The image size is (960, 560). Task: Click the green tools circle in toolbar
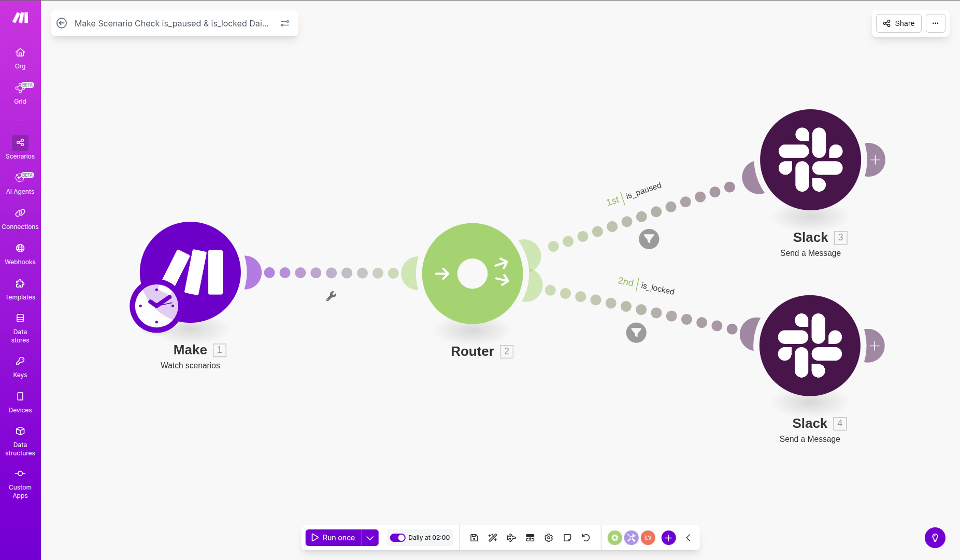point(614,538)
